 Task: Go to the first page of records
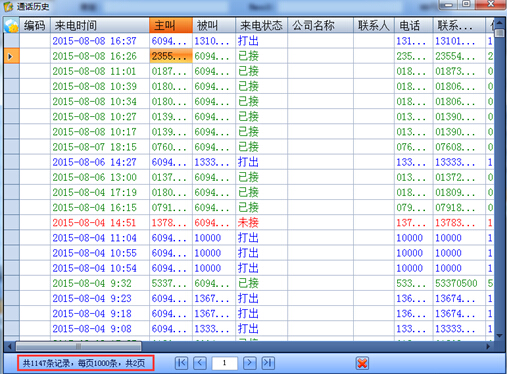point(181,363)
